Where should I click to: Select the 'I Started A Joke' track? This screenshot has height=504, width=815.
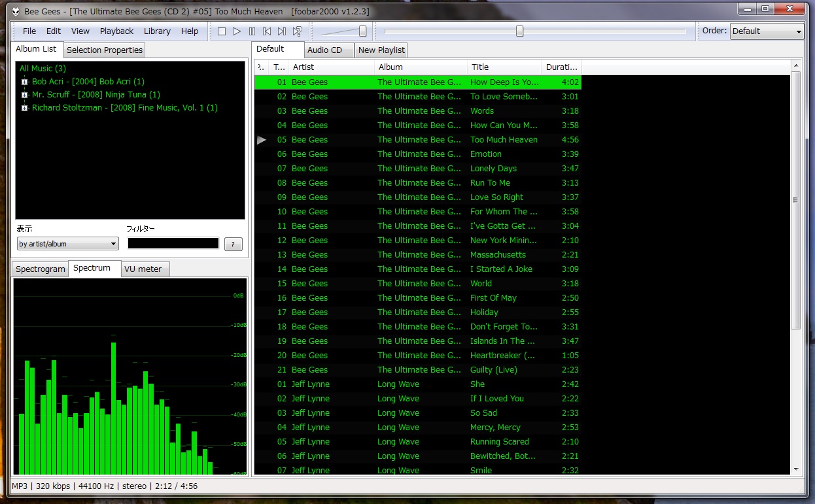point(417,269)
